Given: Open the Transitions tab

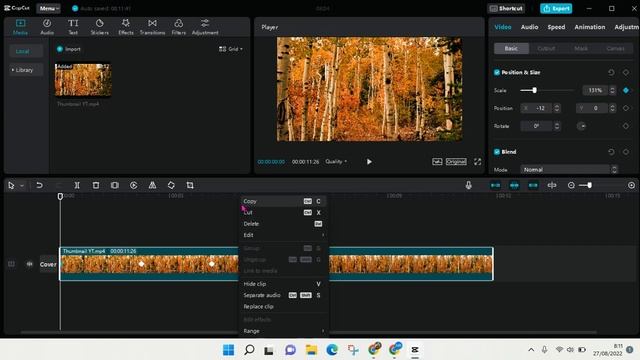Looking at the screenshot, I should [152, 27].
